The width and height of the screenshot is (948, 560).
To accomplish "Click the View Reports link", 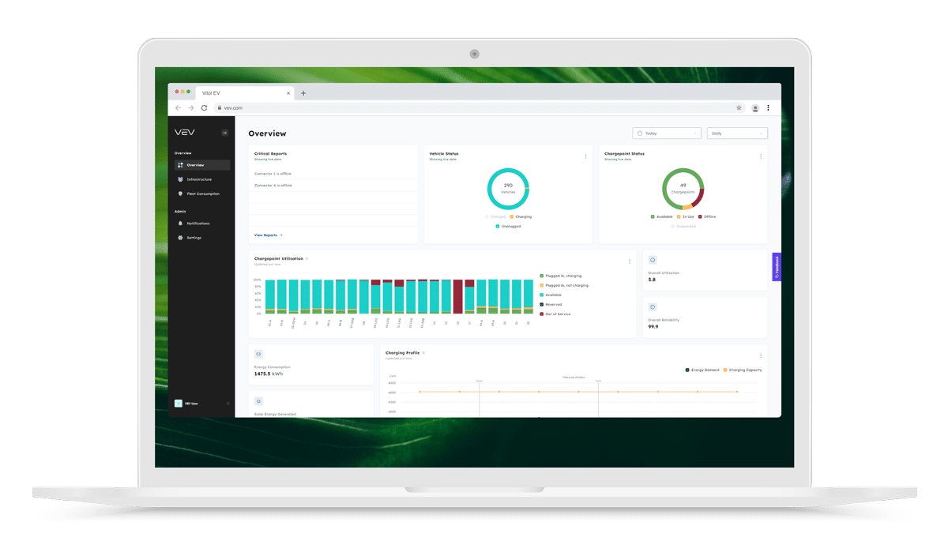I will click(x=265, y=235).
